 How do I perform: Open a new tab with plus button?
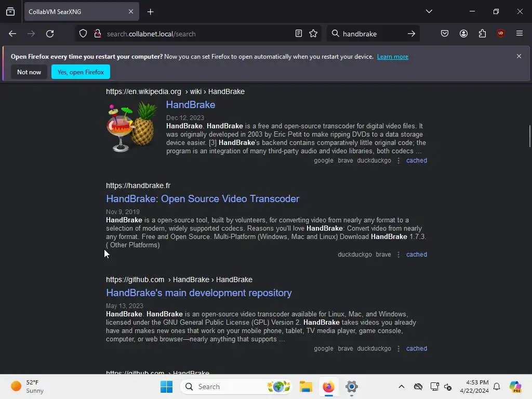[x=150, y=12]
